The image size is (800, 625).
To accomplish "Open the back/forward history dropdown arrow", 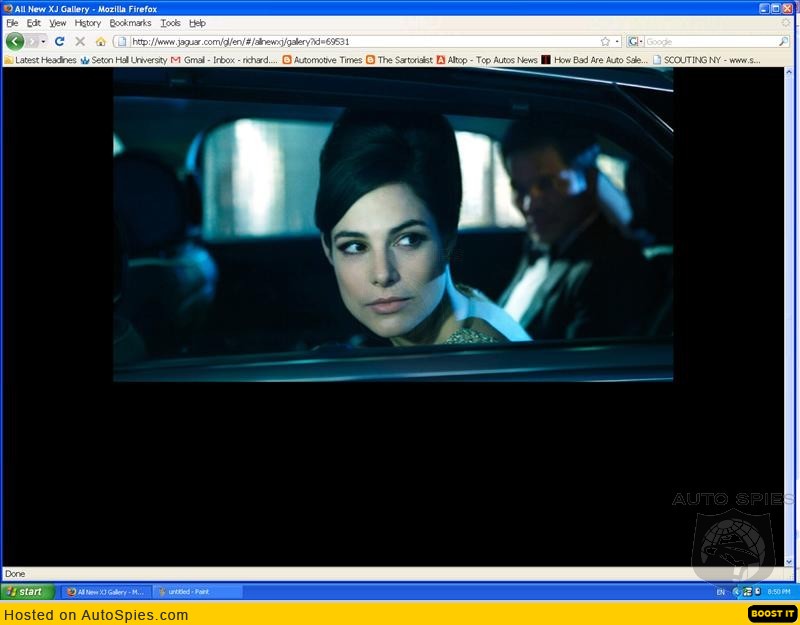I will [x=43, y=41].
